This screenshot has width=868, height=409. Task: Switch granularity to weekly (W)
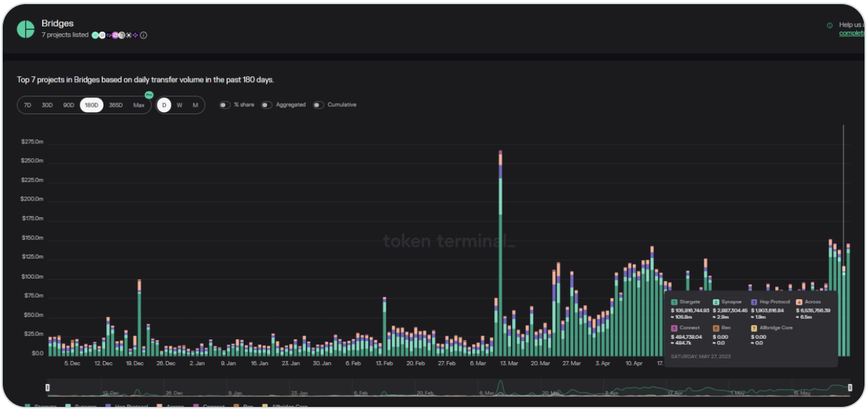180,106
